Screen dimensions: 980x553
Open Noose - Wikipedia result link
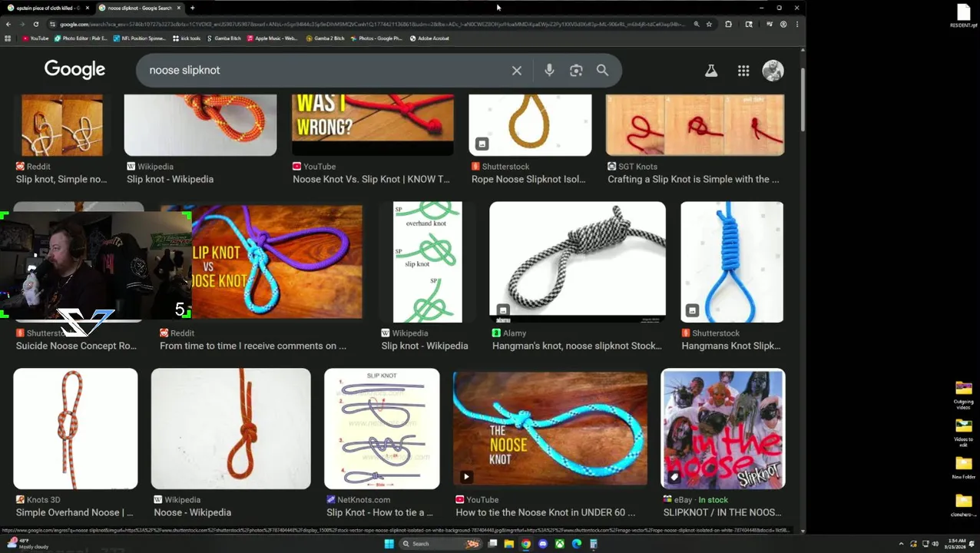click(192, 512)
